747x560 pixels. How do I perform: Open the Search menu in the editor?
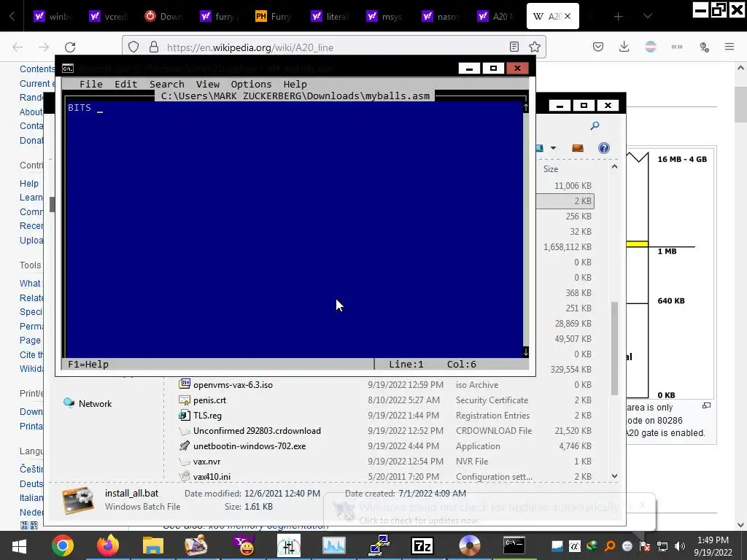pos(167,85)
